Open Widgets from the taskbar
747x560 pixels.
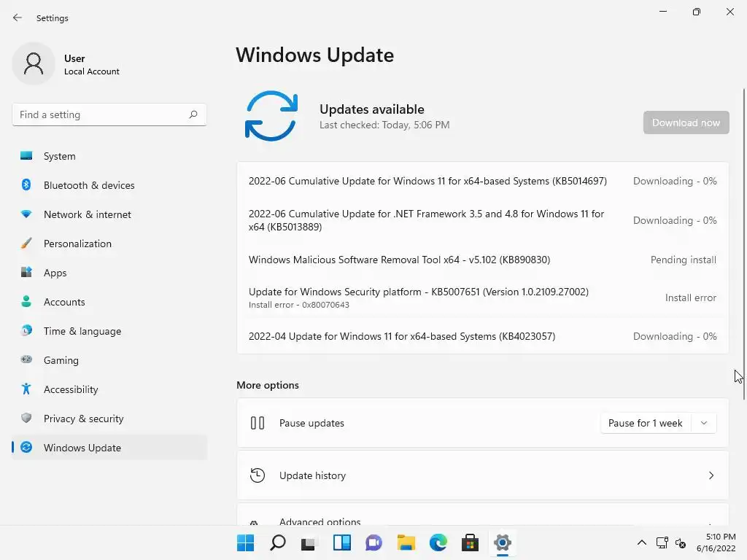[341, 542]
